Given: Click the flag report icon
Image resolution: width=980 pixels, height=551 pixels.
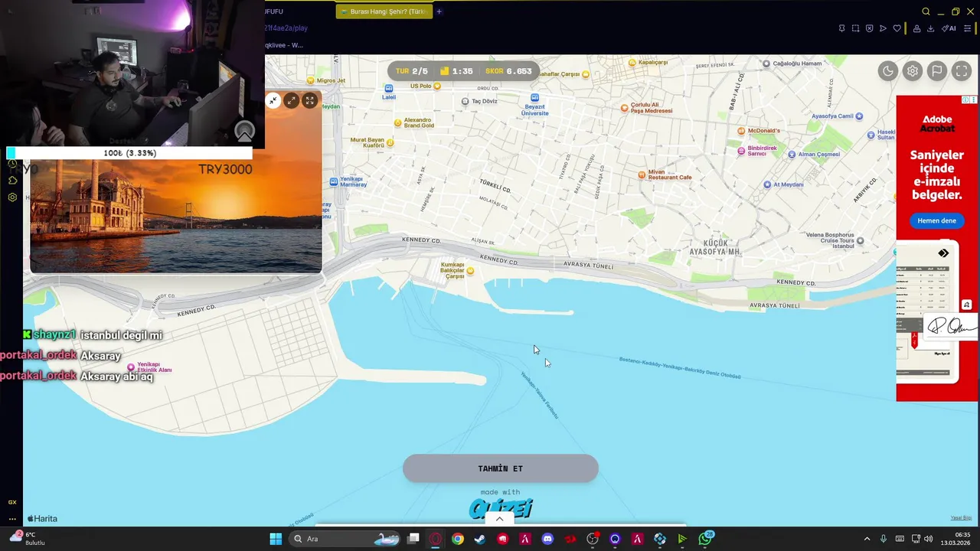Looking at the screenshot, I should click(937, 71).
